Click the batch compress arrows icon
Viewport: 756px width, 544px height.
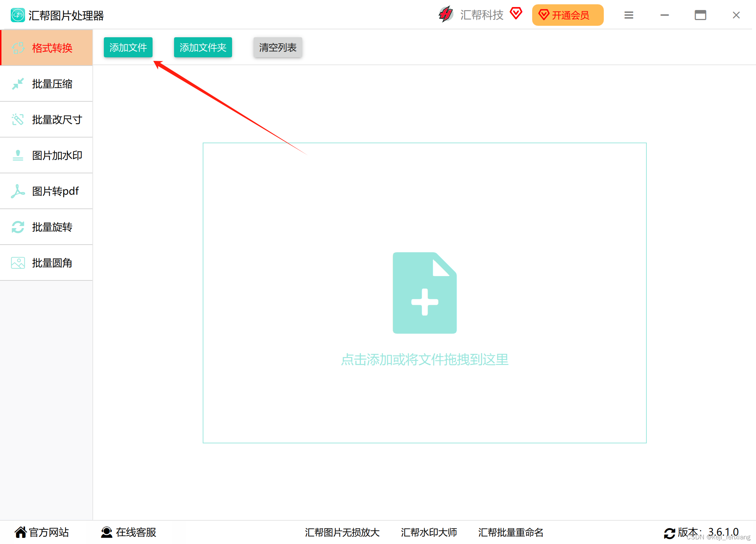[x=18, y=84]
